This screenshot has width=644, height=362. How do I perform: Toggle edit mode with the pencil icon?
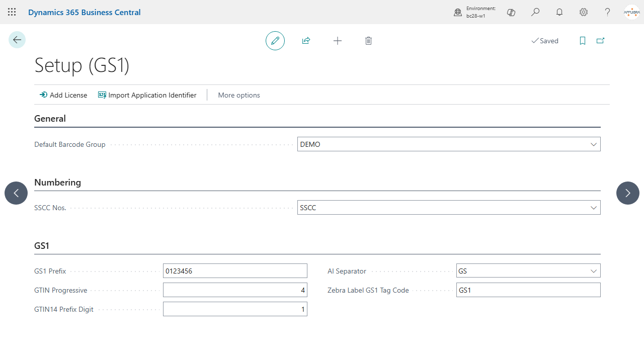tap(275, 41)
